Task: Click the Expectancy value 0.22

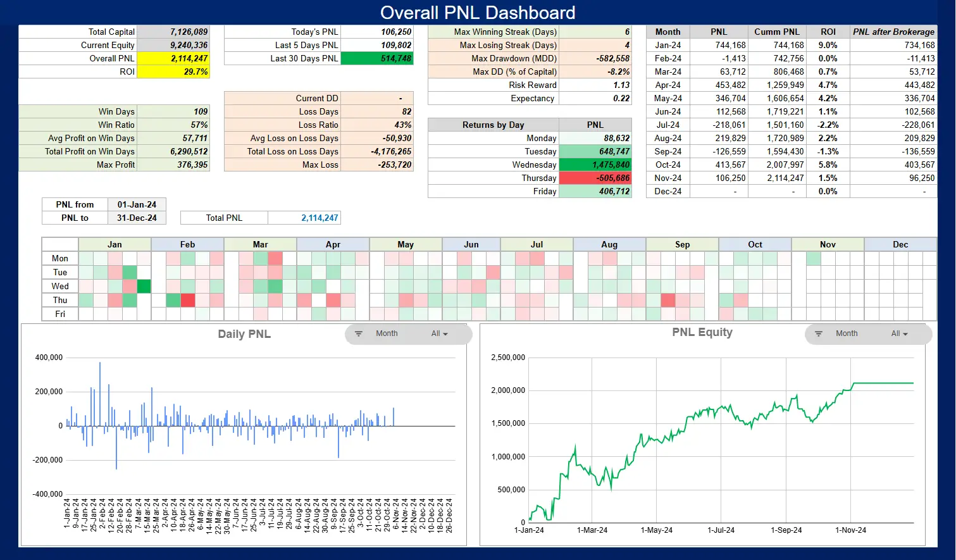Action: click(x=595, y=98)
